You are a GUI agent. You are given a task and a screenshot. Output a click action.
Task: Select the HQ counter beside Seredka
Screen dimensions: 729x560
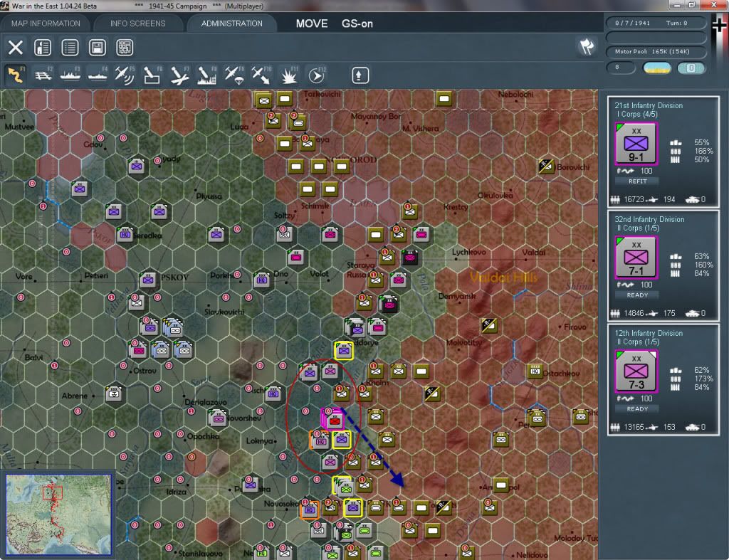pos(125,234)
